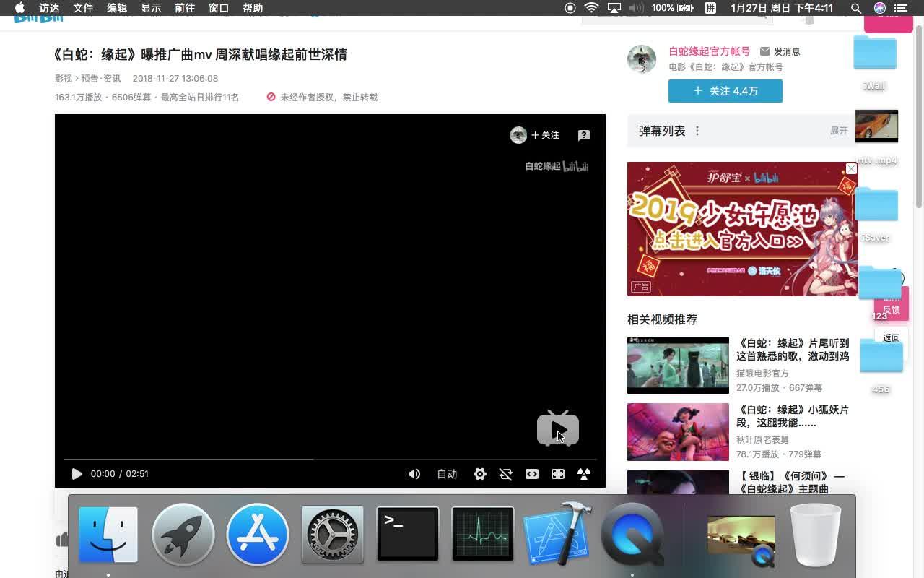Open the Apple menu

pyautogui.click(x=19, y=8)
